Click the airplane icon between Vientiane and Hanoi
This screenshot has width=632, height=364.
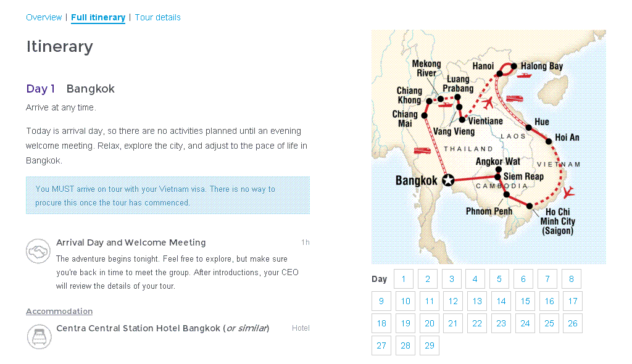coord(488,103)
